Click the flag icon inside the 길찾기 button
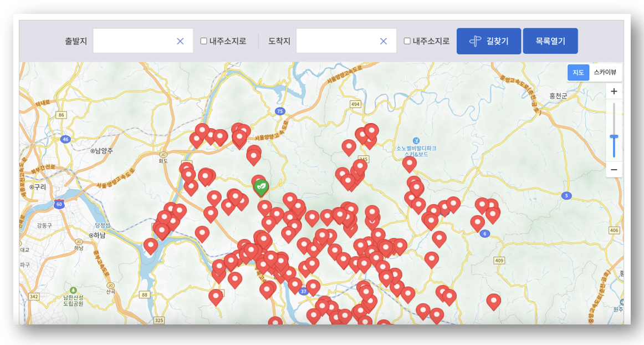Viewport: 644px width, 345px height. [x=475, y=40]
